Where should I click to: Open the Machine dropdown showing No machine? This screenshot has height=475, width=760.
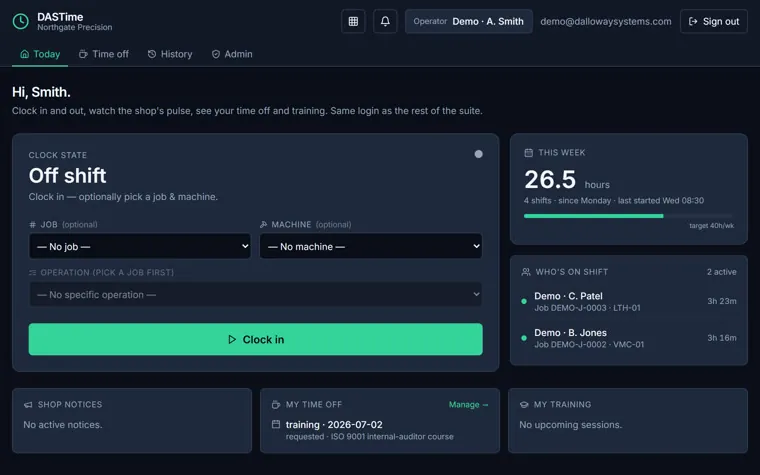point(371,246)
